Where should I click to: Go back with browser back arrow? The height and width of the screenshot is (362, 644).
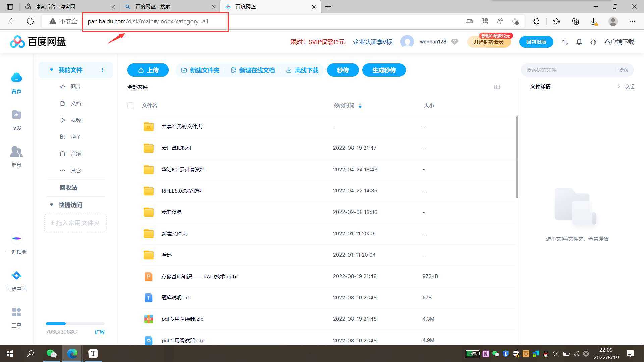pyautogui.click(x=12, y=21)
